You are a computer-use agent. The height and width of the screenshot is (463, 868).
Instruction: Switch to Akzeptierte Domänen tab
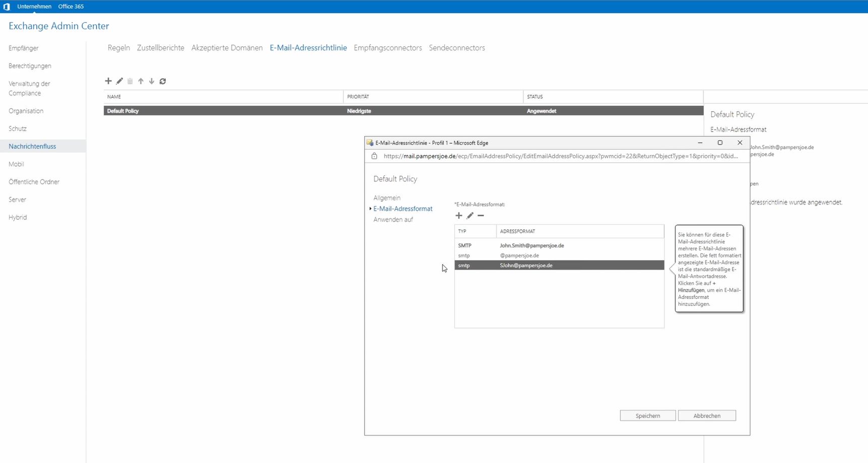227,48
